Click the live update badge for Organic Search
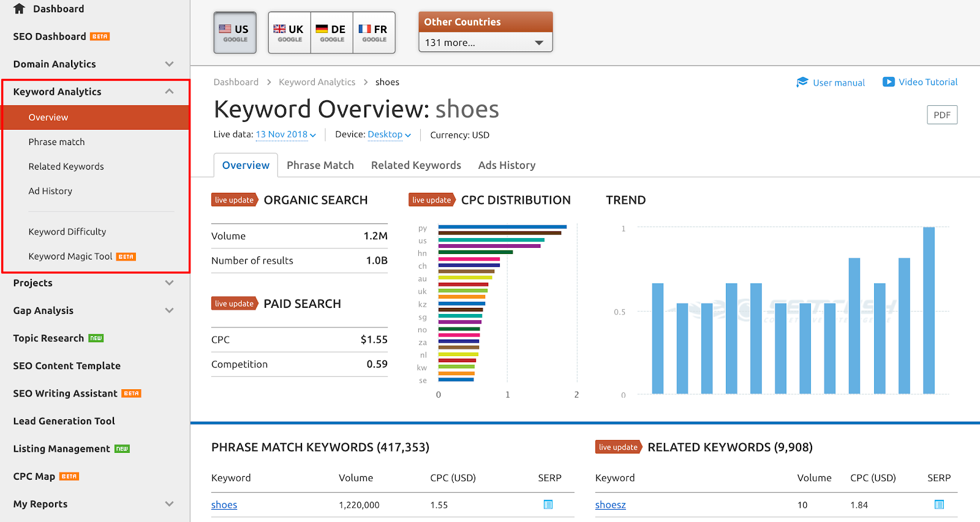The height and width of the screenshot is (522, 980). click(235, 200)
